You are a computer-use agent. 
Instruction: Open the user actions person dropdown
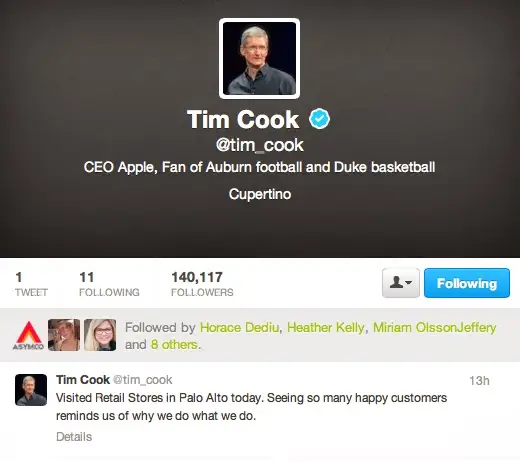401,283
